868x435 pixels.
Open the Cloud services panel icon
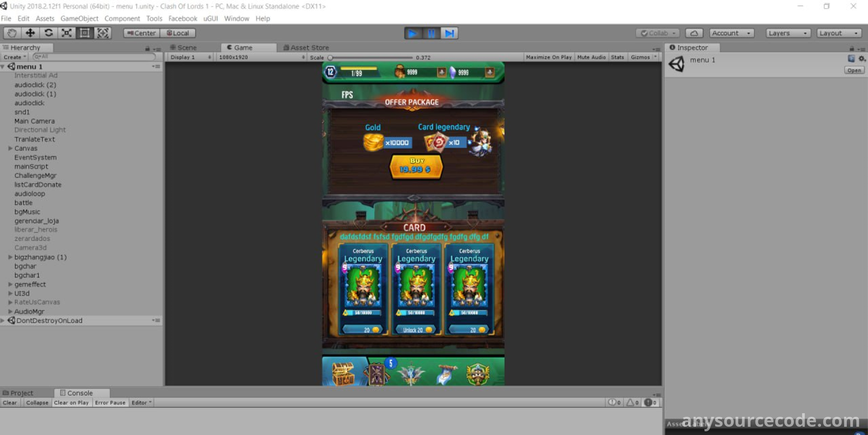[694, 33]
